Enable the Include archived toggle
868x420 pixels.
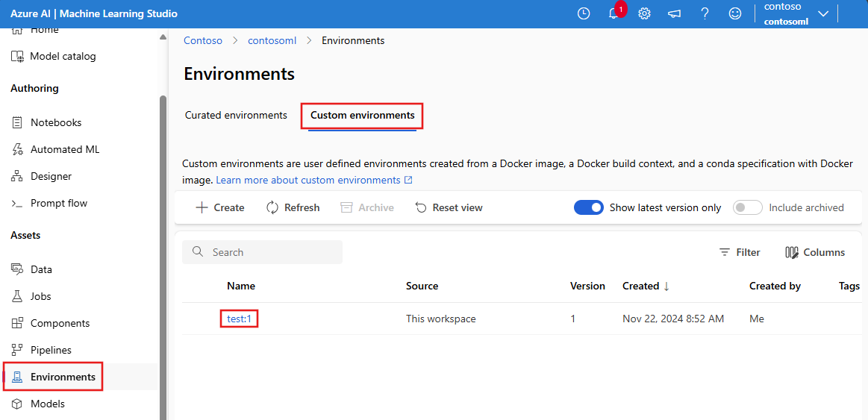(x=747, y=207)
